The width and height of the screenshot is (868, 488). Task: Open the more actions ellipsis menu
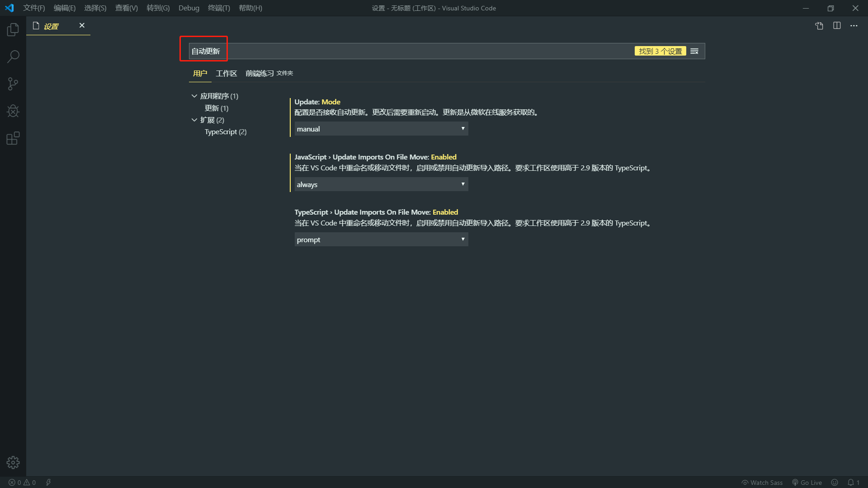pos(854,26)
